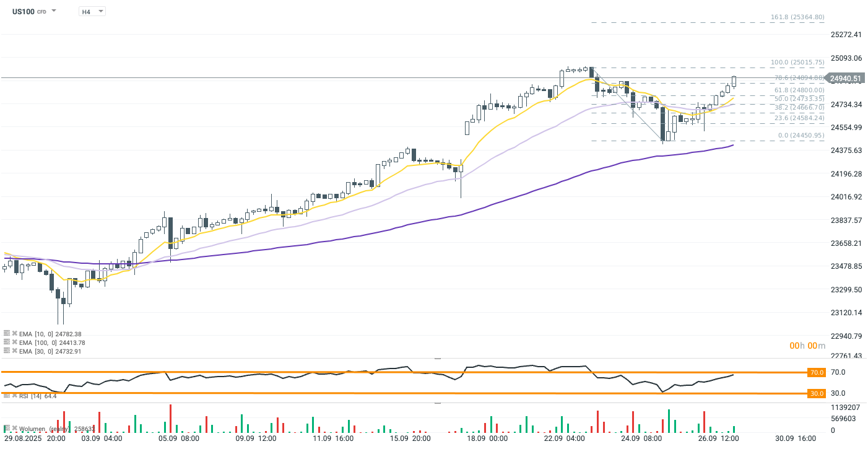The width and height of the screenshot is (868, 449).
Task: Click the current price label 24940.51
Action: (x=845, y=79)
